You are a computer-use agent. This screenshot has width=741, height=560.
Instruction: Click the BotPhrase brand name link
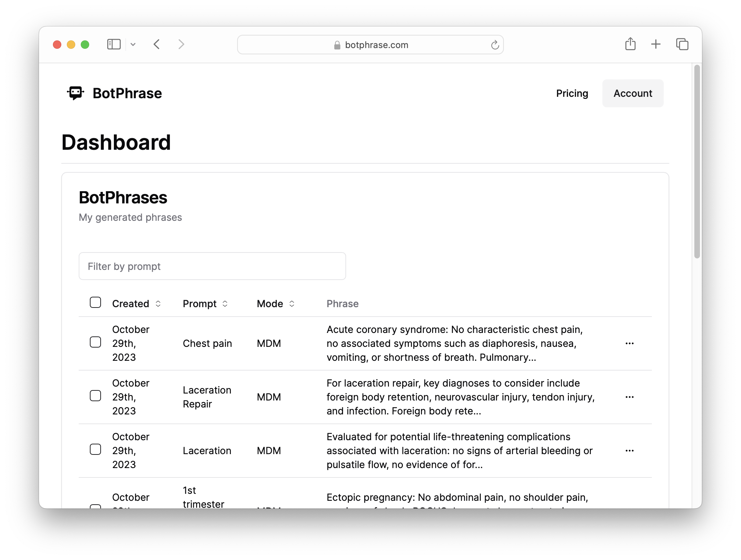pos(127,93)
